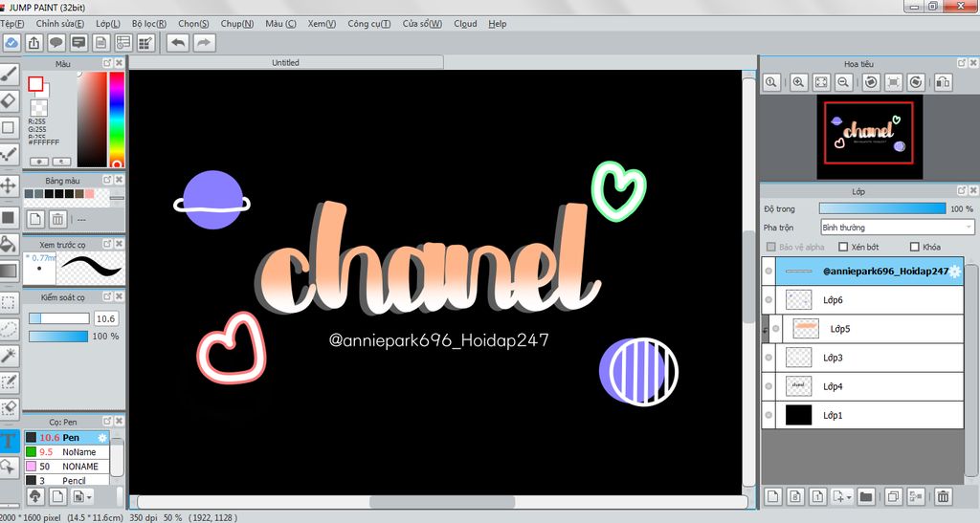Screen dimensions: 980x523
Task: Open the Cloud menu
Action: (x=465, y=24)
